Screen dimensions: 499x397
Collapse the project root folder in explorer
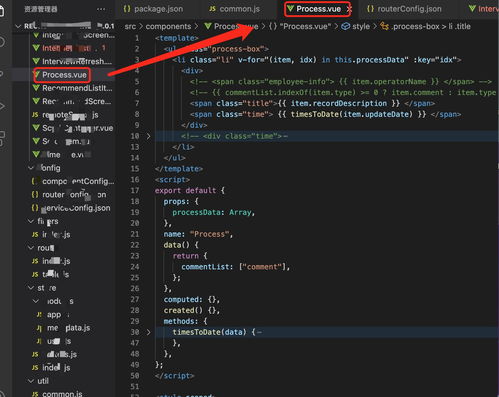coord(18,26)
